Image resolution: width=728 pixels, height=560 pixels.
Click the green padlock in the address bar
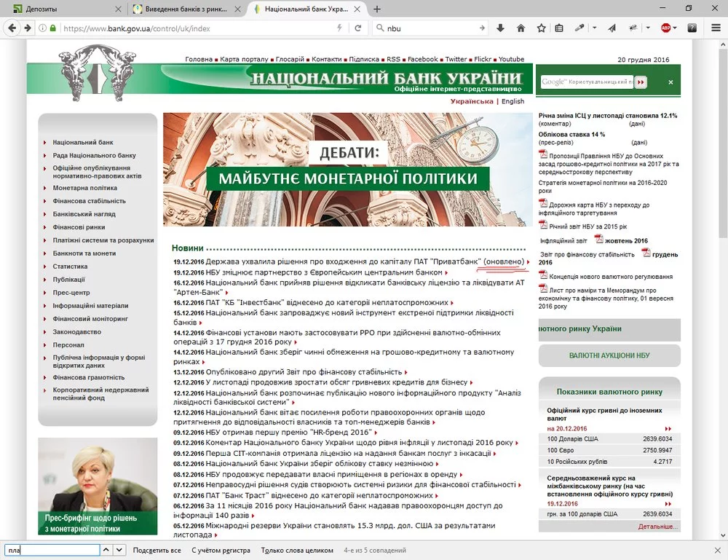point(52,28)
